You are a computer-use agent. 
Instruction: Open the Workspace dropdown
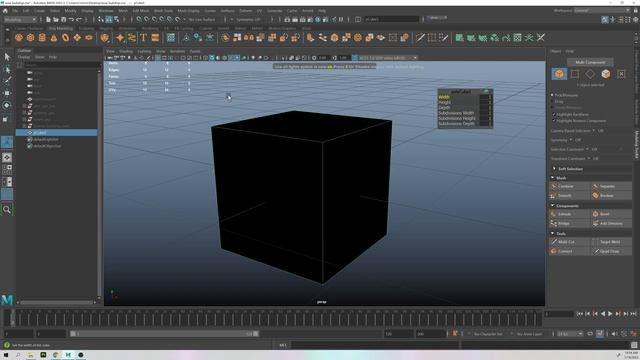click(602, 11)
